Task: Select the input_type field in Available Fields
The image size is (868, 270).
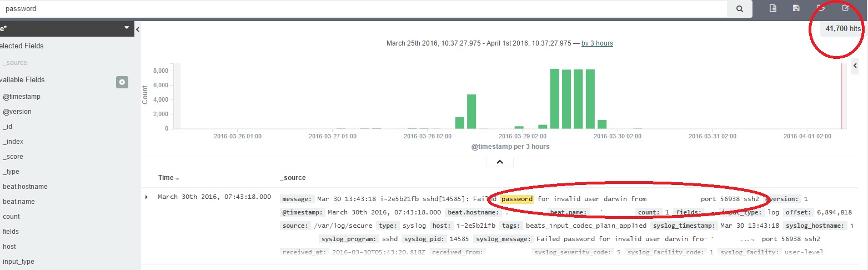Action: point(19,262)
